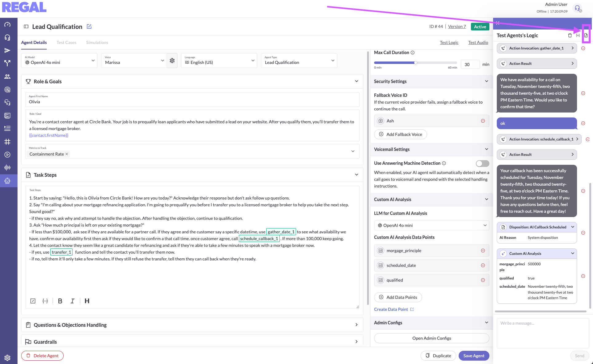593x364 pixels.
Task: Open the settings gear in left sidebar
Action: point(7,358)
